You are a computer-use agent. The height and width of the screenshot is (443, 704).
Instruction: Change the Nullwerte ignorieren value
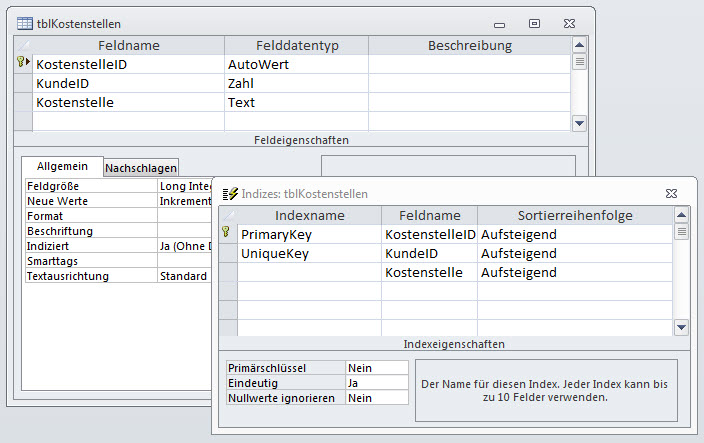(x=376, y=397)
